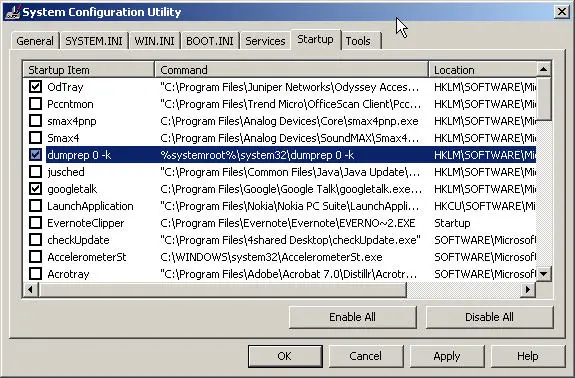Go to the Services tab
This screenshot has height=378, width=575.
(x=265, y=41)
